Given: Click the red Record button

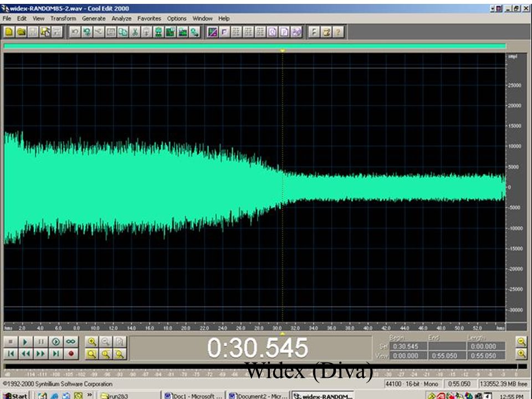Looking at the screenshot, I should click(x=70, y=354).
